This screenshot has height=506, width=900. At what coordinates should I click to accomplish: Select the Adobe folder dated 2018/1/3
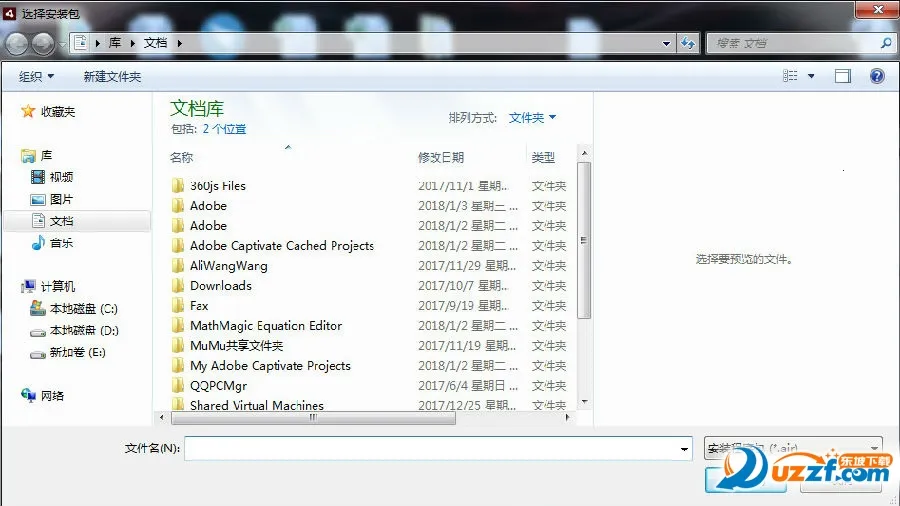point(208,205)
